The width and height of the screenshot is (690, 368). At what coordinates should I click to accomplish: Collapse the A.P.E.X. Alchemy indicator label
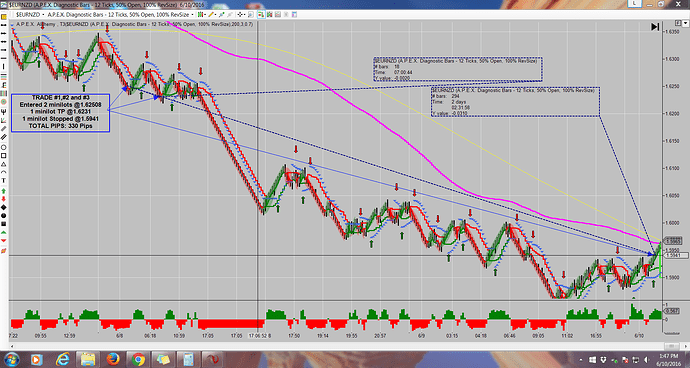point(12,25)
